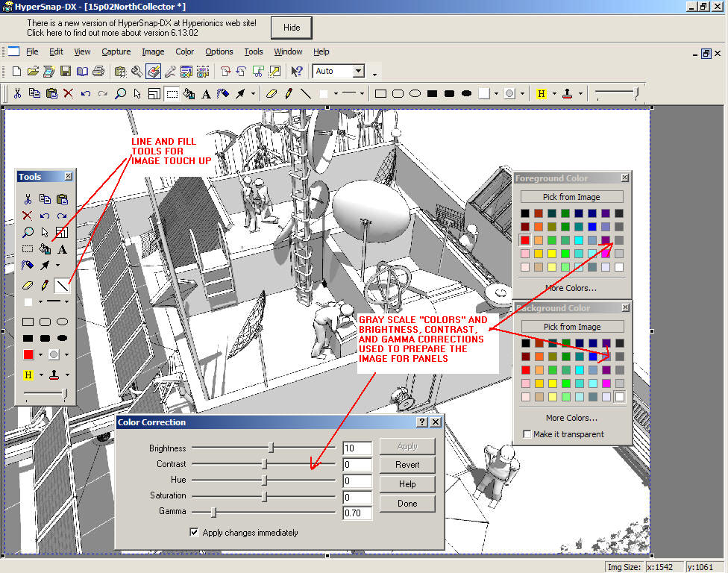Click Pick from Image in Foreground Color panel
This screenshot has height=573, width=728.
[571, 197]
